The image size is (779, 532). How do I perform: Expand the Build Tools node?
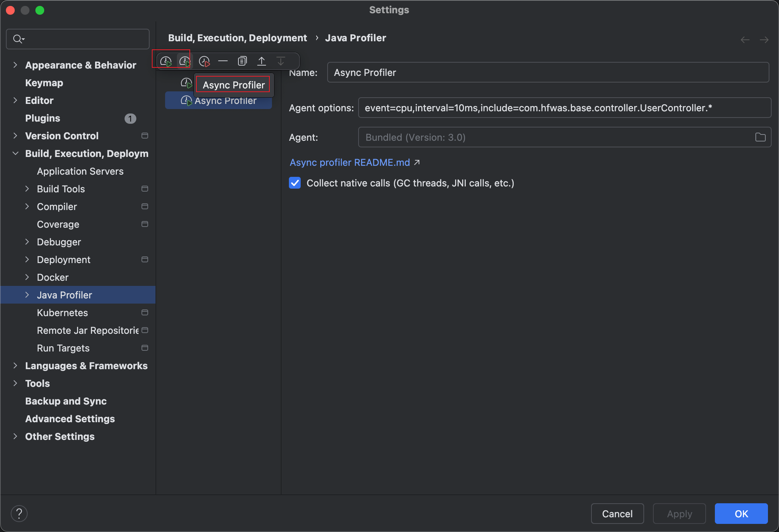27,189
